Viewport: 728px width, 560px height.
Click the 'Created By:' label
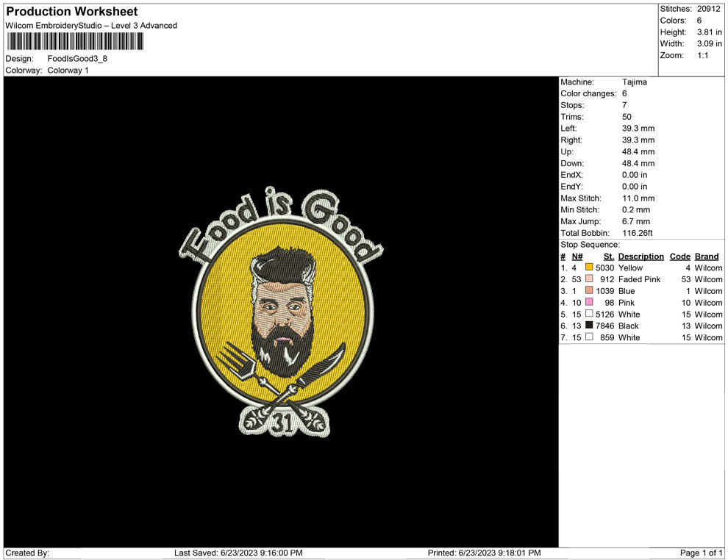pyautogui.click(x=27, y=553)
